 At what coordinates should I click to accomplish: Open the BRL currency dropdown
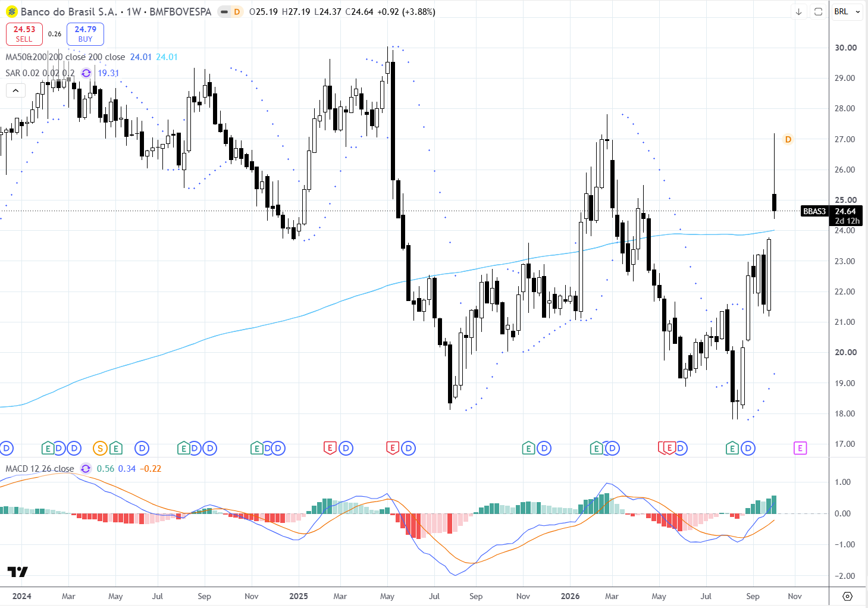847,12
